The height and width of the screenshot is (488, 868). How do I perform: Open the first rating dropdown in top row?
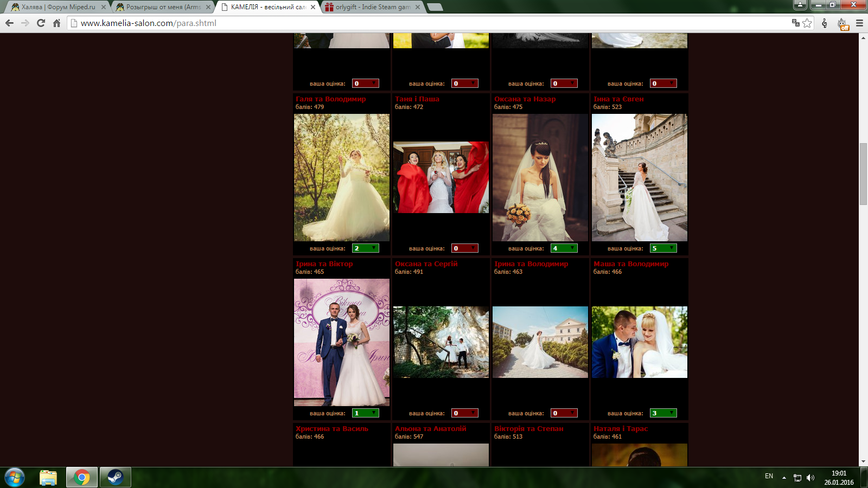(x=366, y=84)
